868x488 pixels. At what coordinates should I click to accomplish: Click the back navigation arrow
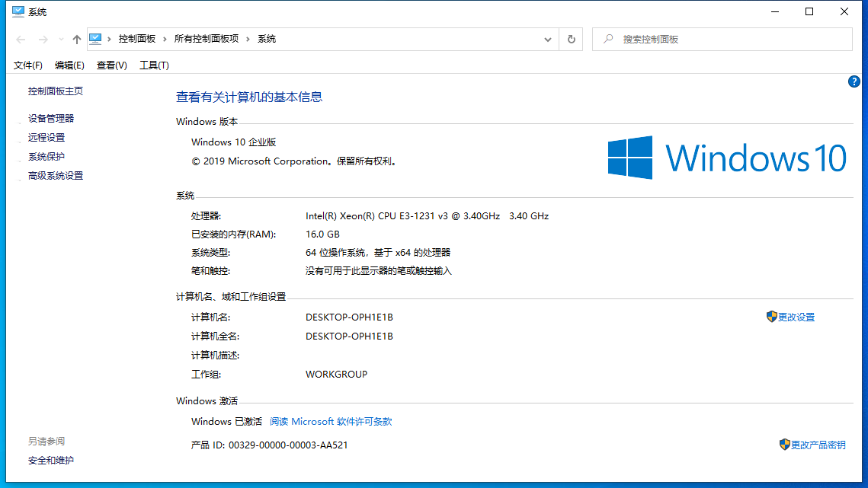coord(21,40)
